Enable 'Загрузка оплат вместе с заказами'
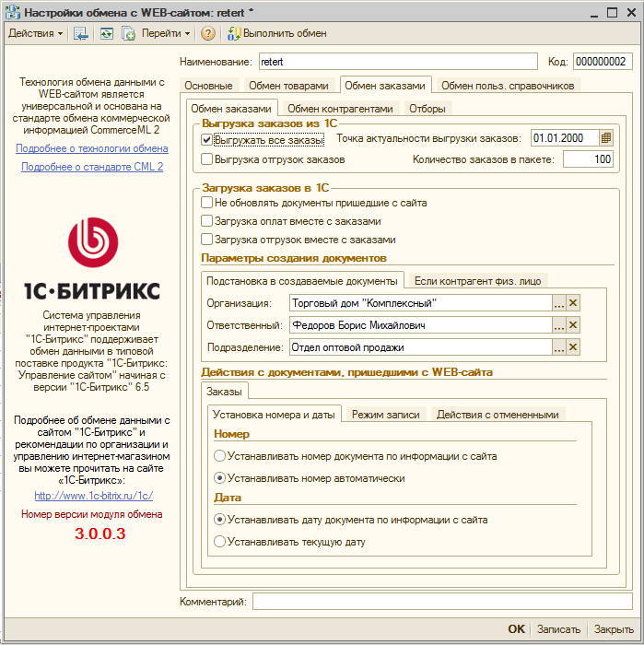Screen dimensions: 644x645 tap(207, 221)
